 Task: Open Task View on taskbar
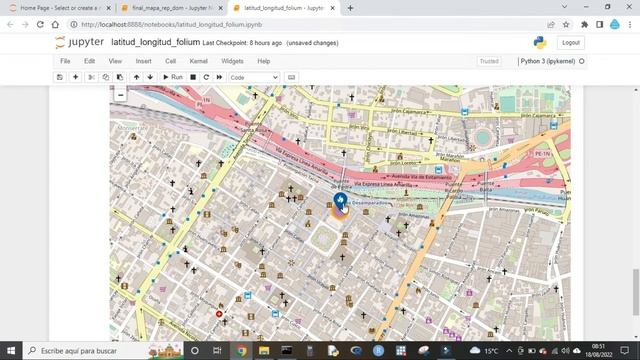(217, 351)
